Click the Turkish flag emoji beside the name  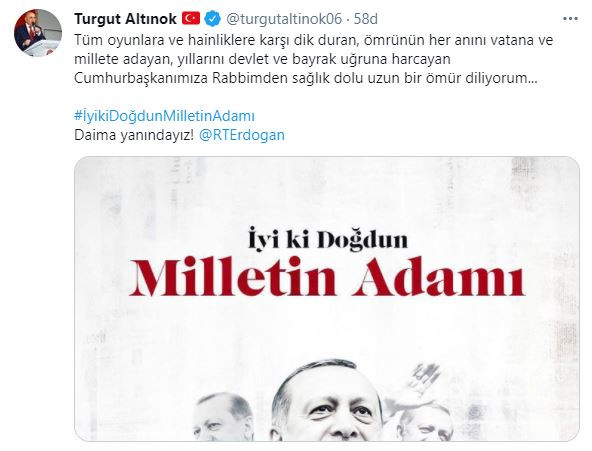(x=191, y=18)
